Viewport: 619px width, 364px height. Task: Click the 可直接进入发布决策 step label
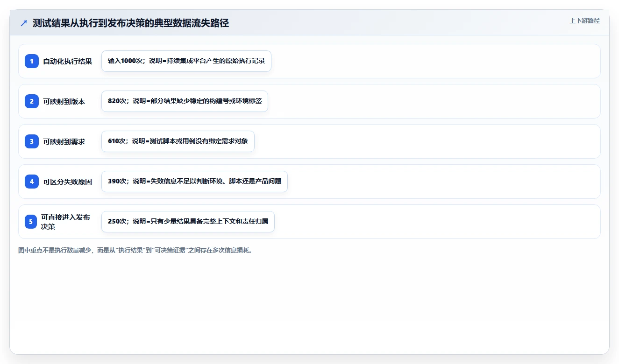tap(66, 222)
